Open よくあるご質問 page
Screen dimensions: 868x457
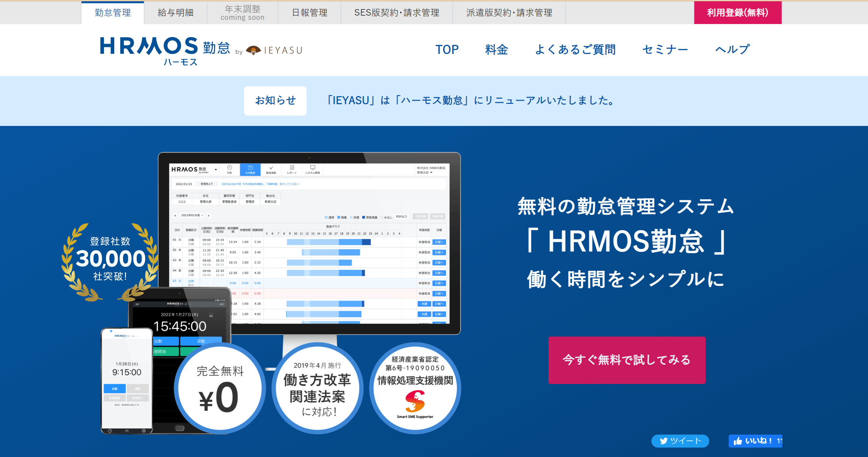(x=575, y=50)
